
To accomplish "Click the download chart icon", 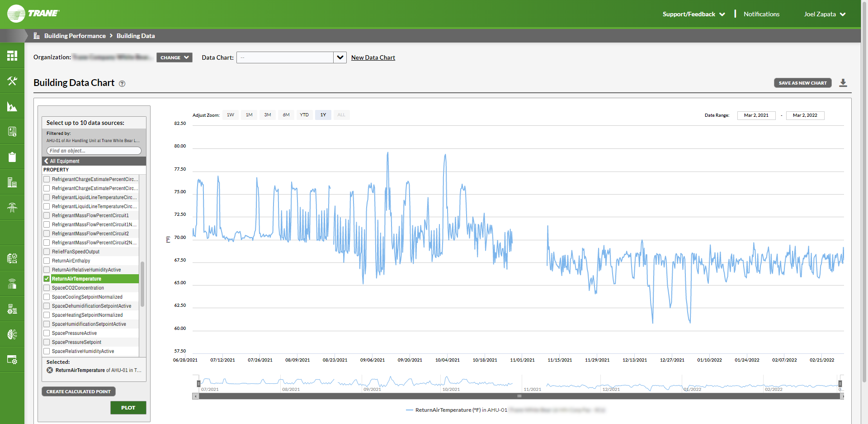I will 843,83.
